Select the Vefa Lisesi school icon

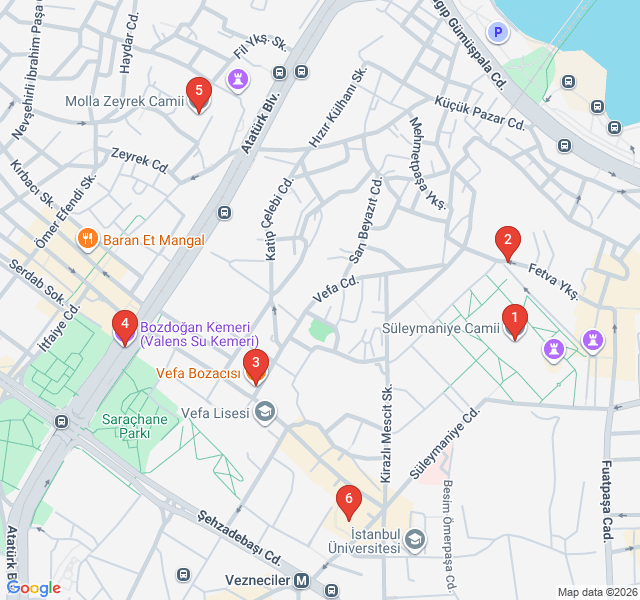[265, 412]
